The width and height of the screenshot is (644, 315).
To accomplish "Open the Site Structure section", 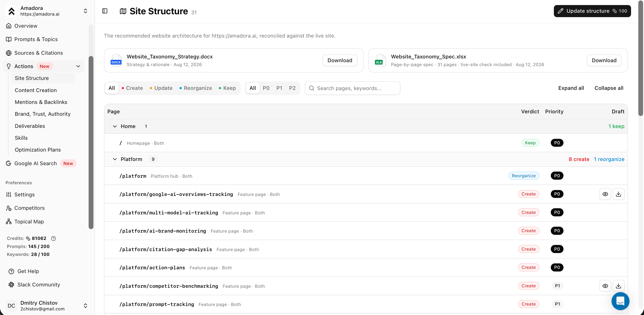I will (43, 78).
